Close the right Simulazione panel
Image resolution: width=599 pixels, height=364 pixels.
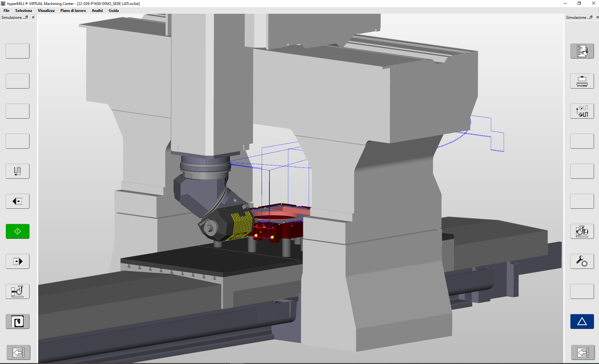(597, 17)
